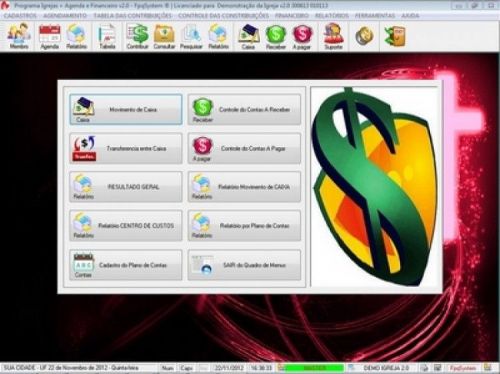
Task: Click the Caps indicator in status bar
Action: 186,368
